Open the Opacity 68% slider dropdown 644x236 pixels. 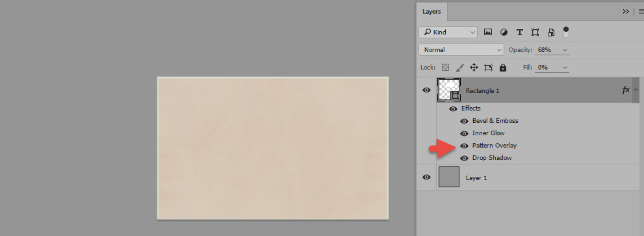coord(565,50)
